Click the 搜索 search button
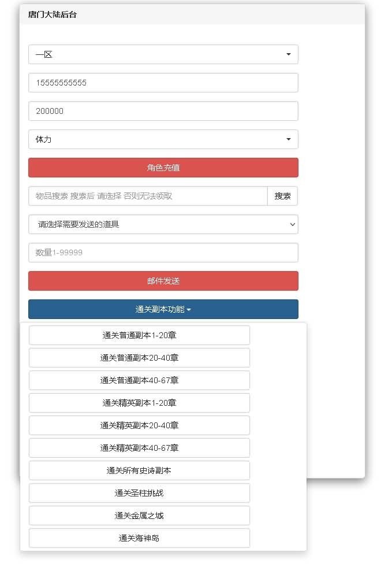This screenshot has height=571, width=392. (282, 196)
